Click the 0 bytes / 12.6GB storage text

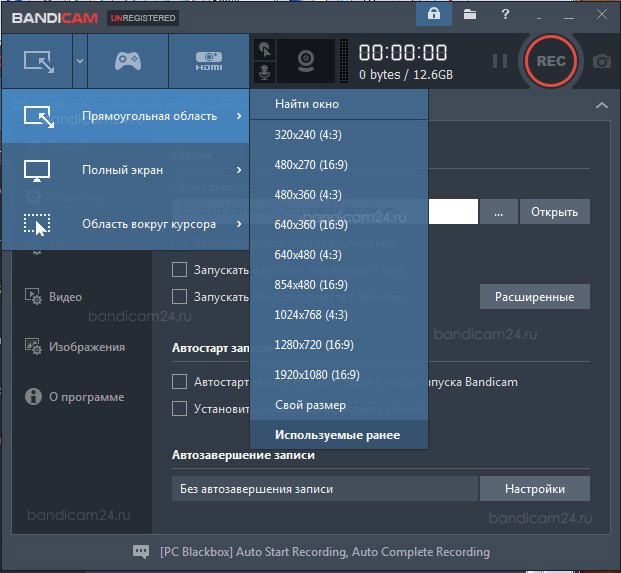[x=406, y=75]
